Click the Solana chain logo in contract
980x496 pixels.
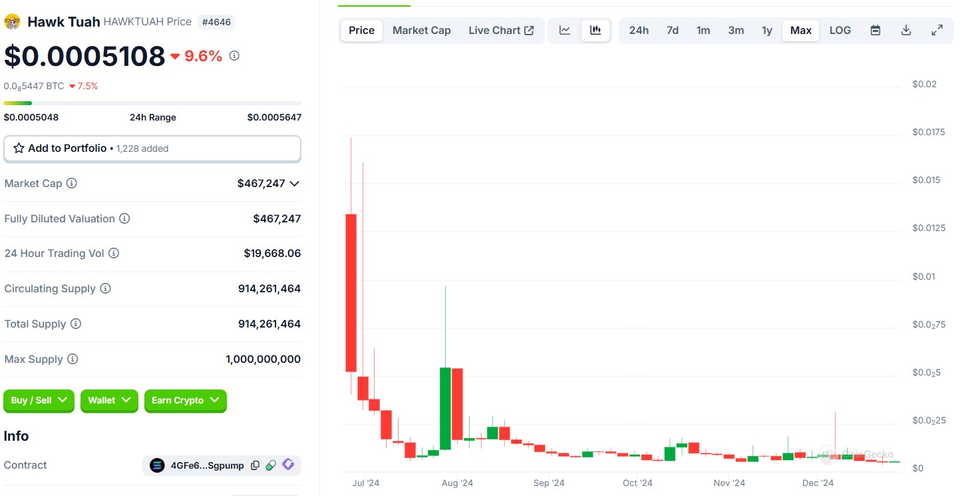point(157,465)
